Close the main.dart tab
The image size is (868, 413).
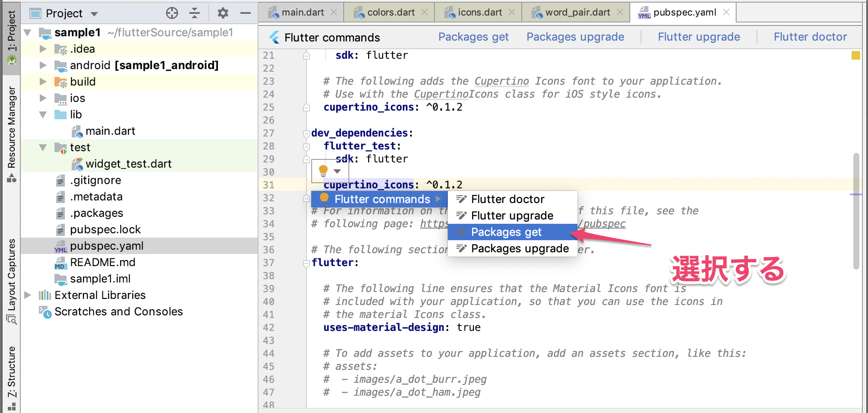pos(334,13)
